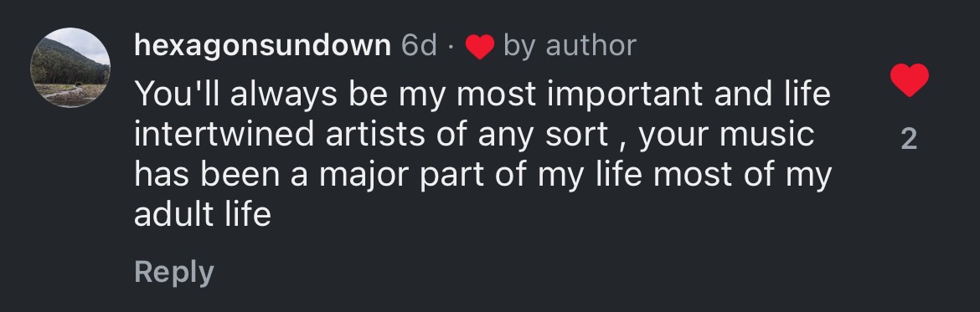The image size is (980, 312).
Task: Show who liked this comment
Action: pyautogui.click(x=909, y=139)
